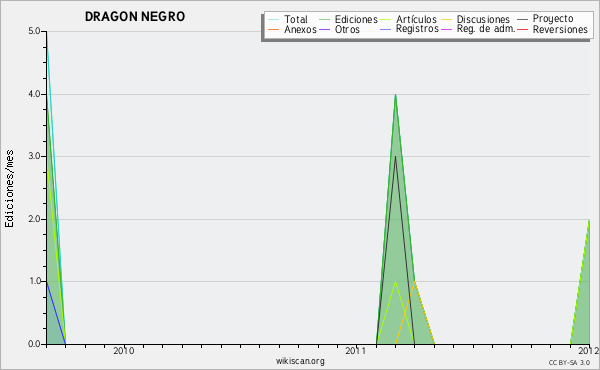
Task: Open the wikiscan.org link
Action: point(300,361)
